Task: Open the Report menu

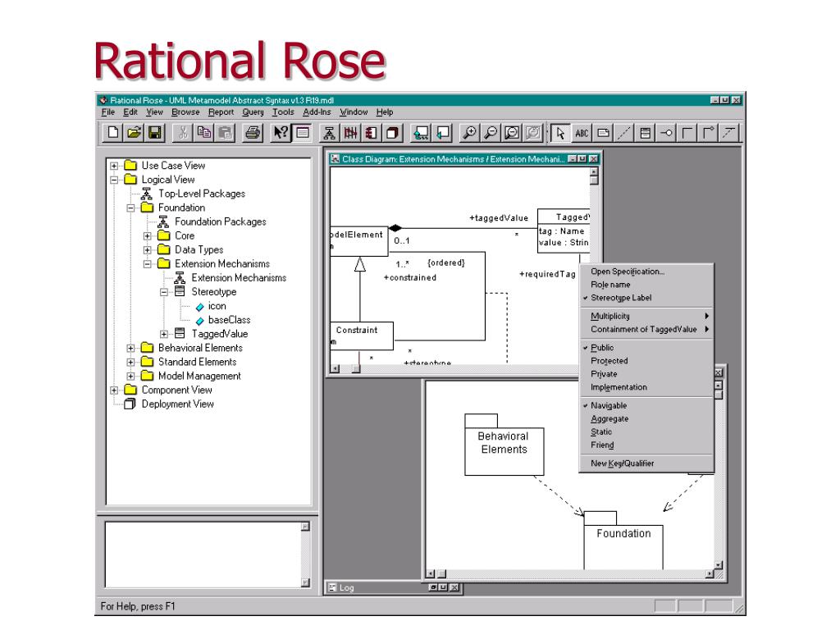Action: (x=221, y=112)
